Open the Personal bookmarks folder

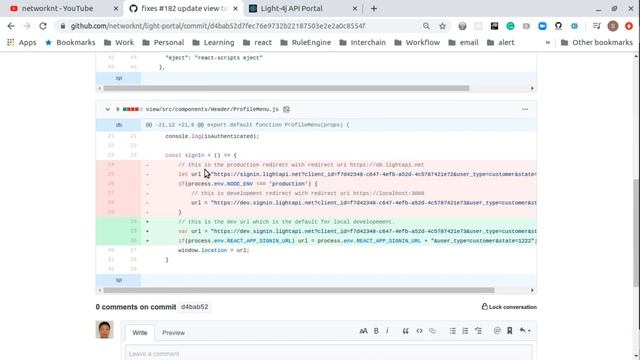tap(163, 42)
